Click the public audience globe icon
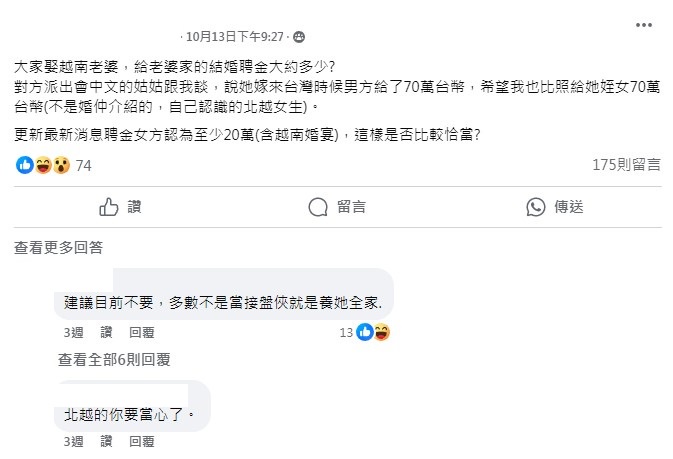This screenshot has height=459, width=673. [299, 37]
